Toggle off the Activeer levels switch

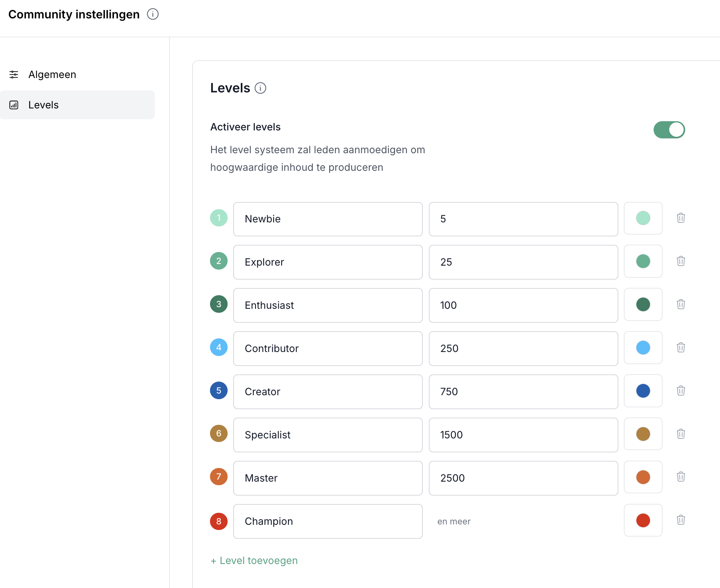pos(669,130)
